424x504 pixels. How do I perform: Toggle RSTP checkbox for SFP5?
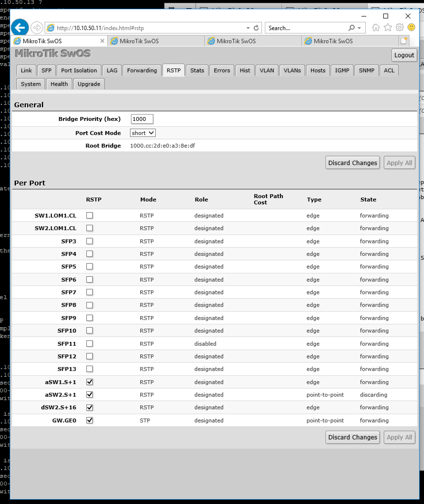point(90,266)
